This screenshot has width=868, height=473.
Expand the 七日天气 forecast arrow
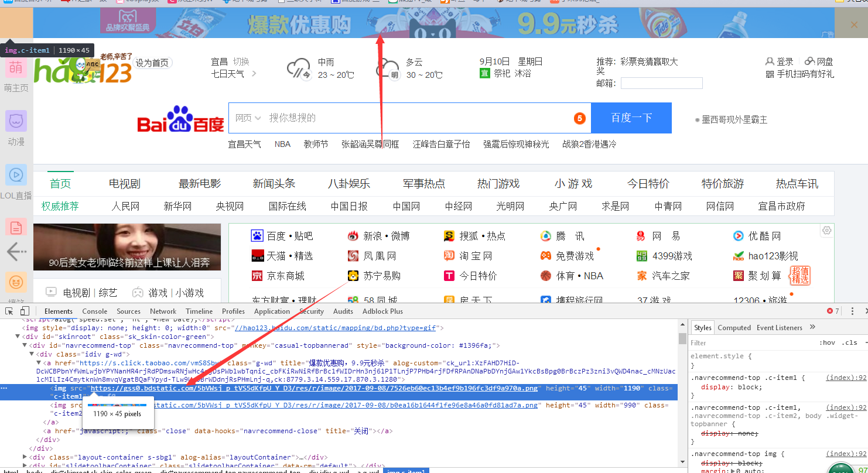[254, 74]
